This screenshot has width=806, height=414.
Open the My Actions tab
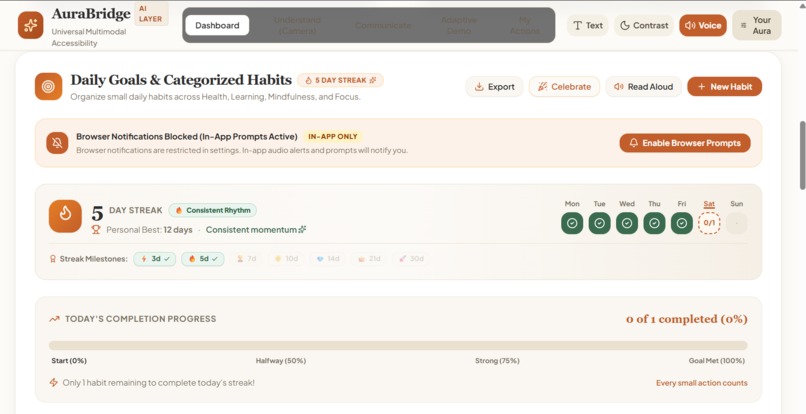tap(525, 25)
